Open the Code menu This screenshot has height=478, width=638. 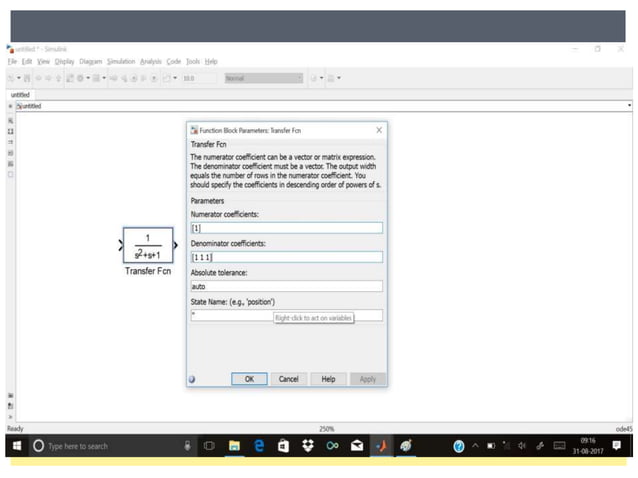pos(174,61)
